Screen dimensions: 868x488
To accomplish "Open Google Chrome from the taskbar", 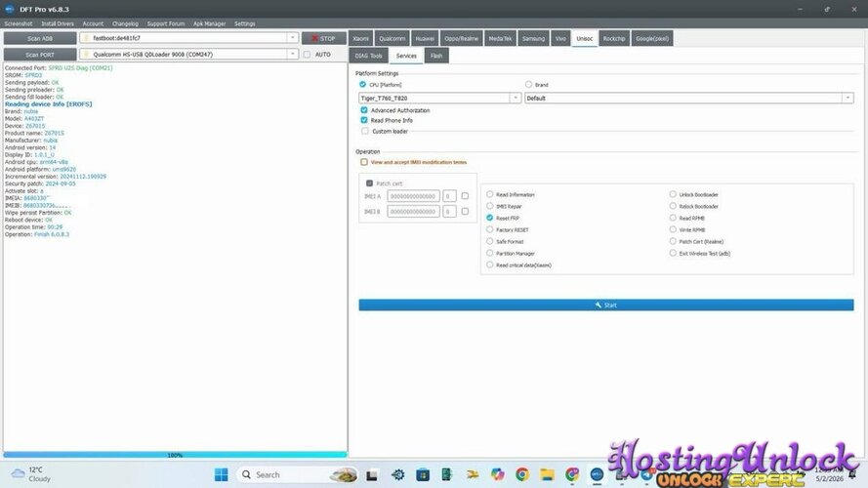I will click(522, 474).
